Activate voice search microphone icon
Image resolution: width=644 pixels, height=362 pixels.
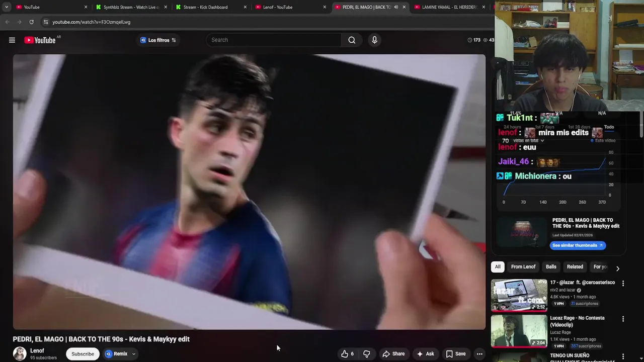[x=374, y=40]
